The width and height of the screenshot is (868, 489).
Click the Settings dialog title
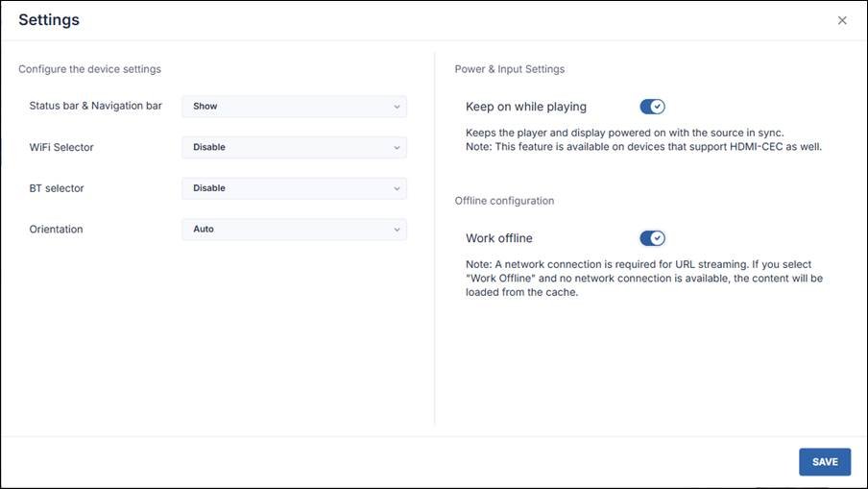[x=49, y=20]
